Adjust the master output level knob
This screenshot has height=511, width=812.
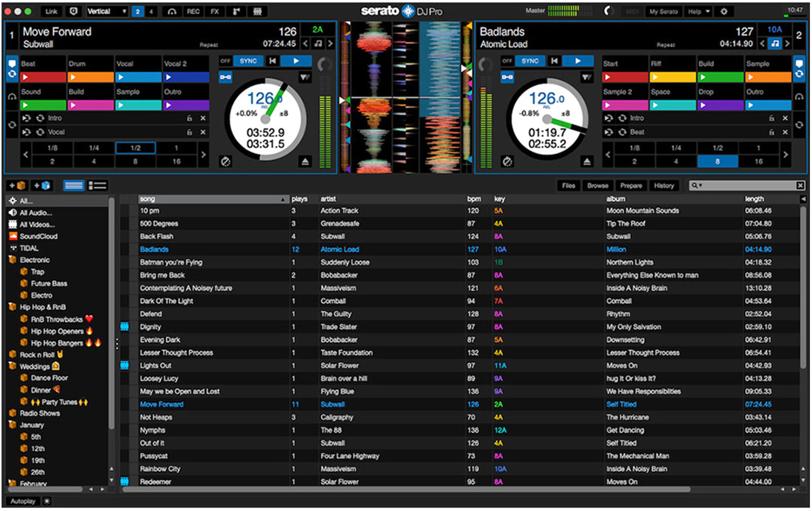tap(608, 11)
